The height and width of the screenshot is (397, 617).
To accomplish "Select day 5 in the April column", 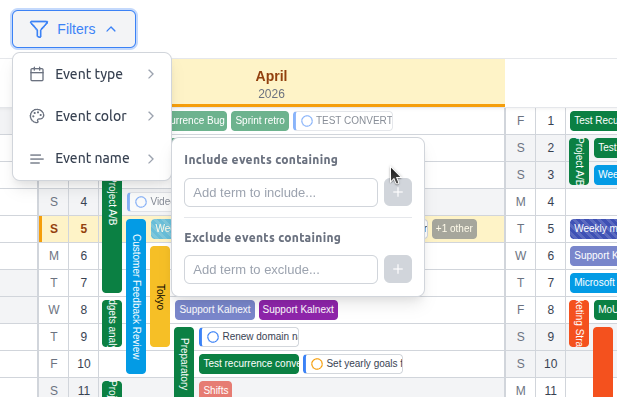I will (84, 229).
